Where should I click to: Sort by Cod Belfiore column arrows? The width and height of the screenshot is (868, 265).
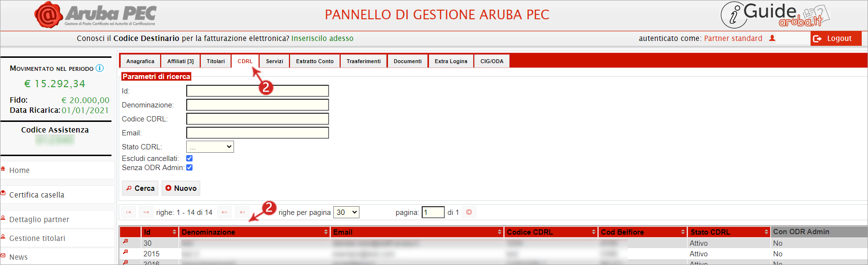683,232
